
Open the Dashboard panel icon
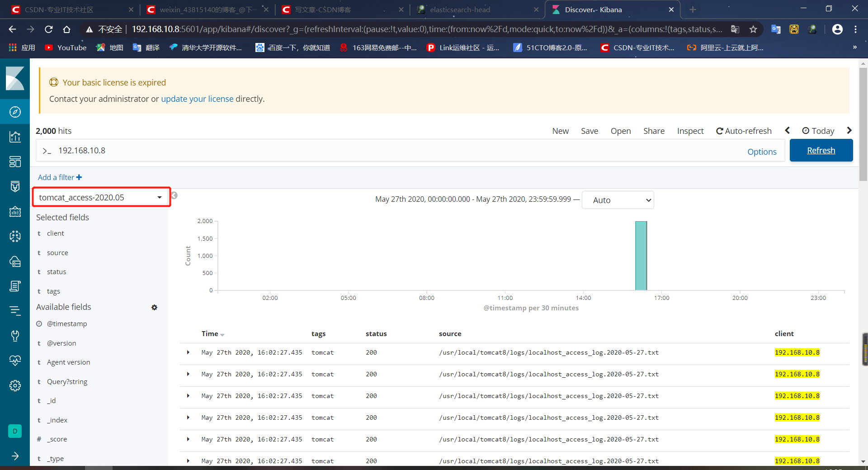tap(15, 161)
